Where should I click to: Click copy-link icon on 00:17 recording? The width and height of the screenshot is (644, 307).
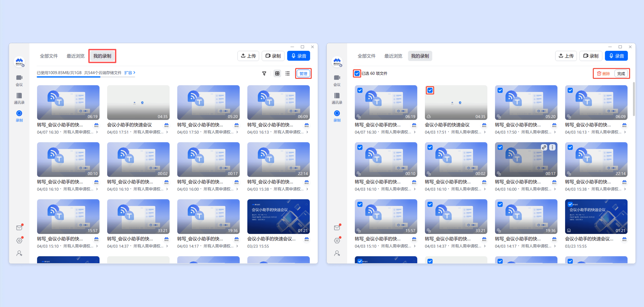(x=544, y=147)
